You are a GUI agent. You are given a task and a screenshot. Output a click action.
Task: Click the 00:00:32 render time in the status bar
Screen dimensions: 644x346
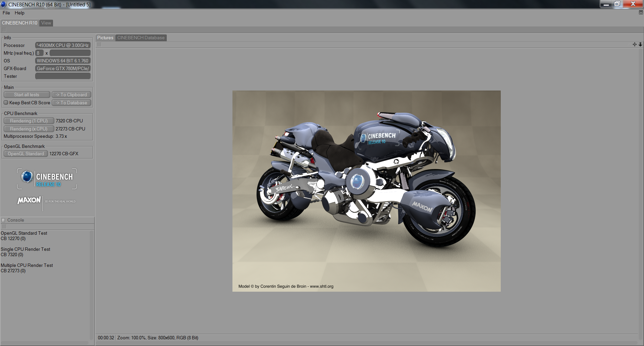(106, 338)
